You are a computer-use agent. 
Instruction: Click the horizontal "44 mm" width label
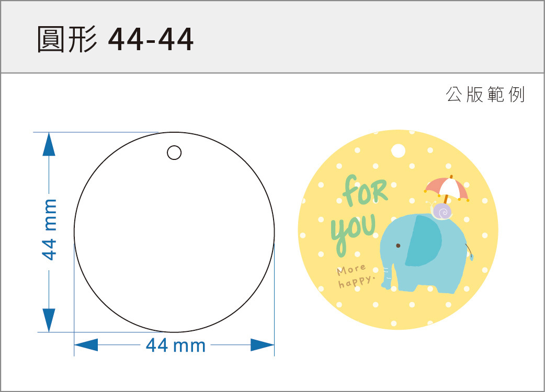175,345
